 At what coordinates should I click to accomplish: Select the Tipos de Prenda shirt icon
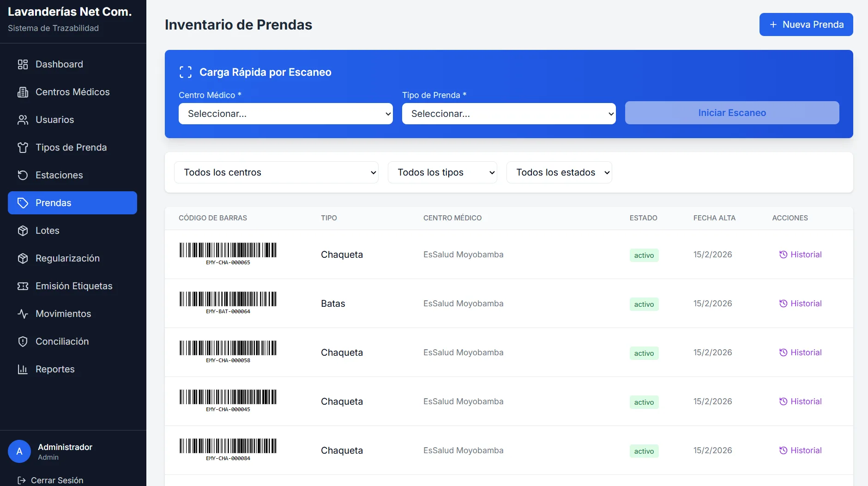click(x=23, y=147)
